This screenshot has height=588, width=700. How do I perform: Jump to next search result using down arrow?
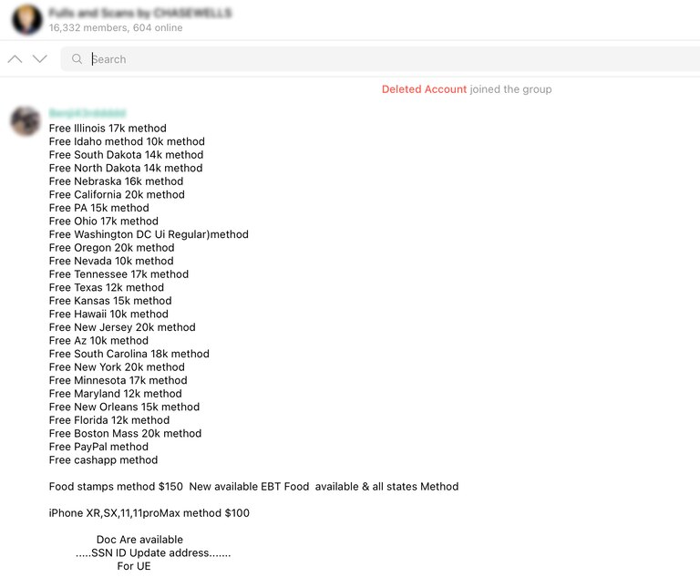click(40, 59)
